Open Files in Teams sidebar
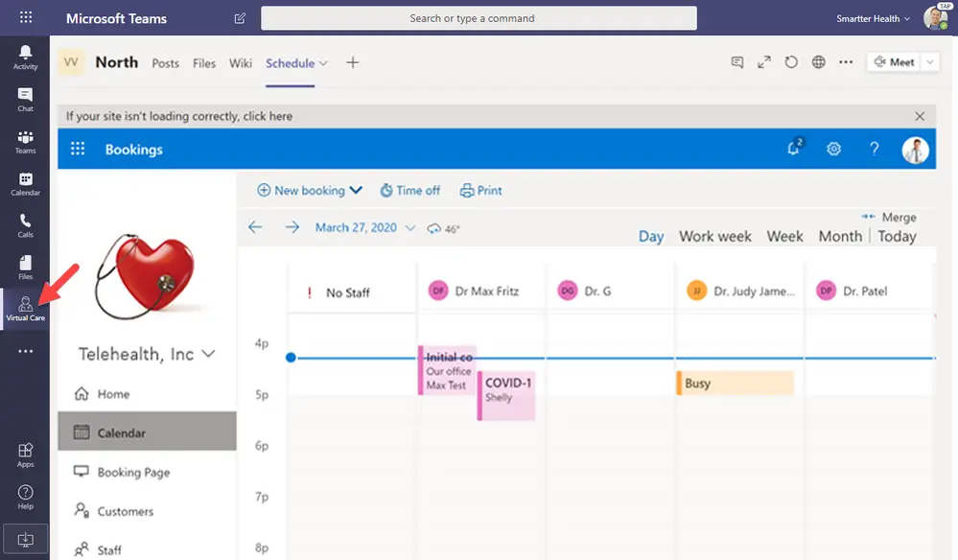 25,268
